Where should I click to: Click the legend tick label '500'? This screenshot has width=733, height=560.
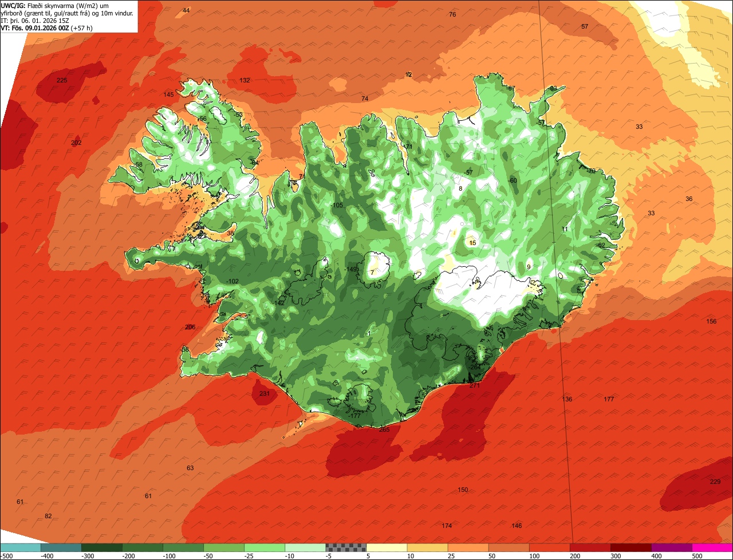(697, 555)
